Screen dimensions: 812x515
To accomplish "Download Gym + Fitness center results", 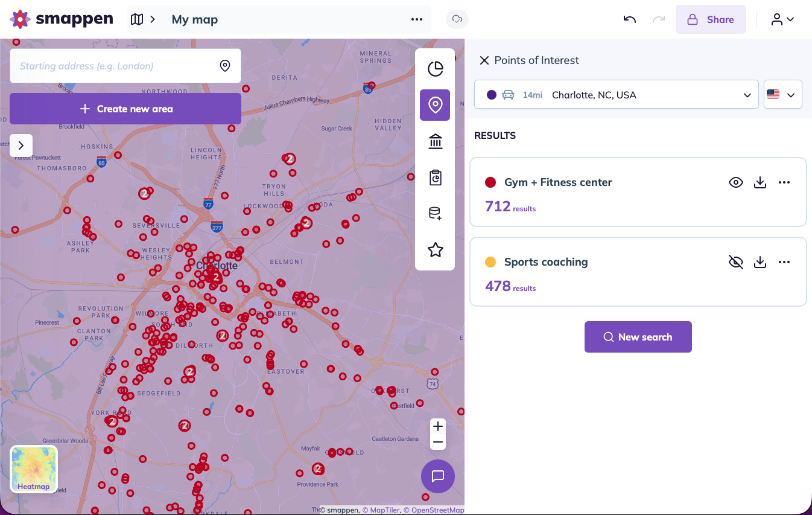I will pyautogui.click(x=760, y=182).
